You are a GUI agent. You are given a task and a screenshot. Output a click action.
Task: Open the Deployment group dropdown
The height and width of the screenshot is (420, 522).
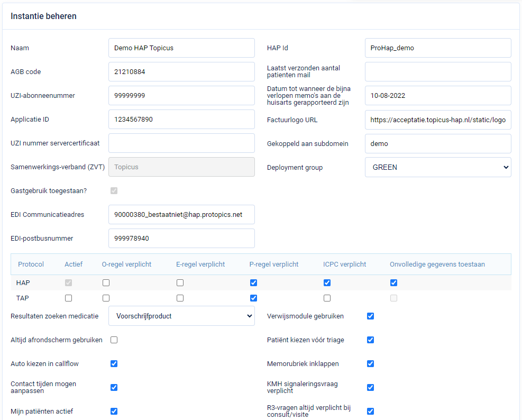(x=438, y=167)
